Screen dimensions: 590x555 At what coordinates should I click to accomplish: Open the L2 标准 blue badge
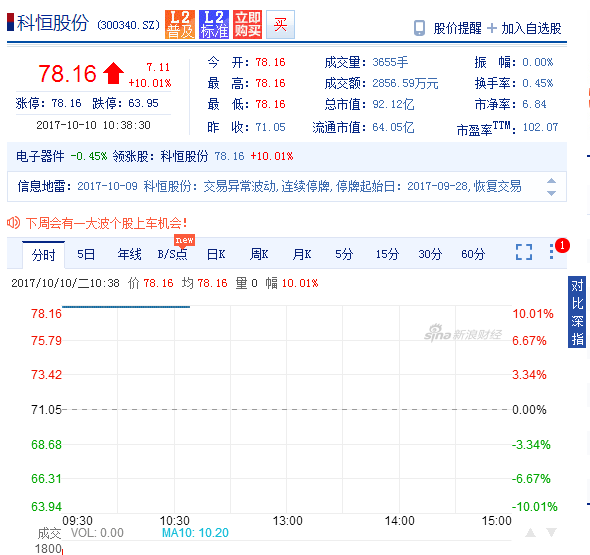coord(214,24)
